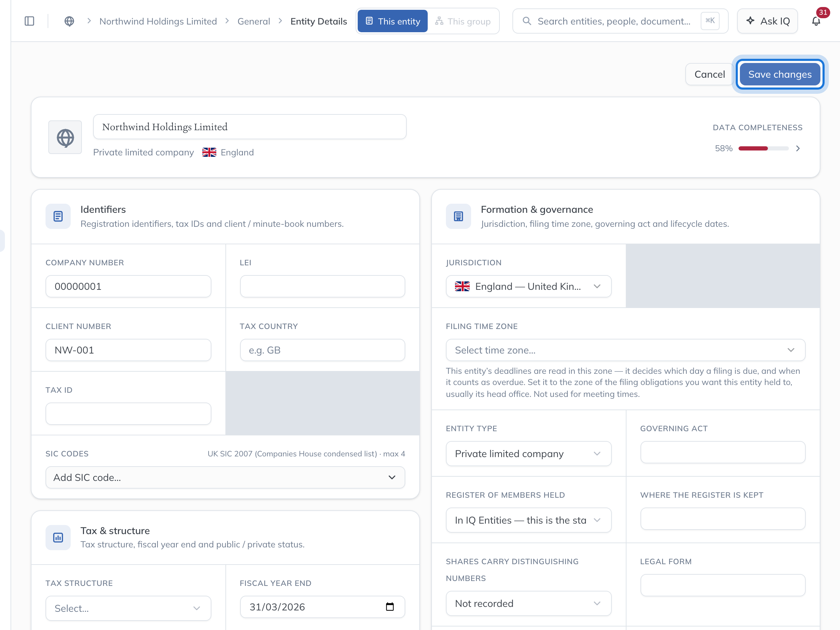Click the ⌘K shortcut badge
Image resolution: width=840 pixels, height=630 pixels.
click(x=710, y=21)
